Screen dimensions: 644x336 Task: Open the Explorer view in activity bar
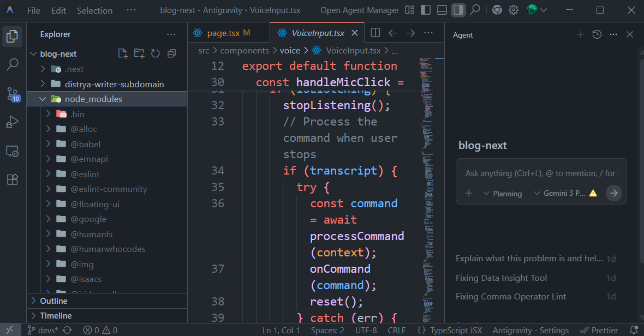(13, 36)
